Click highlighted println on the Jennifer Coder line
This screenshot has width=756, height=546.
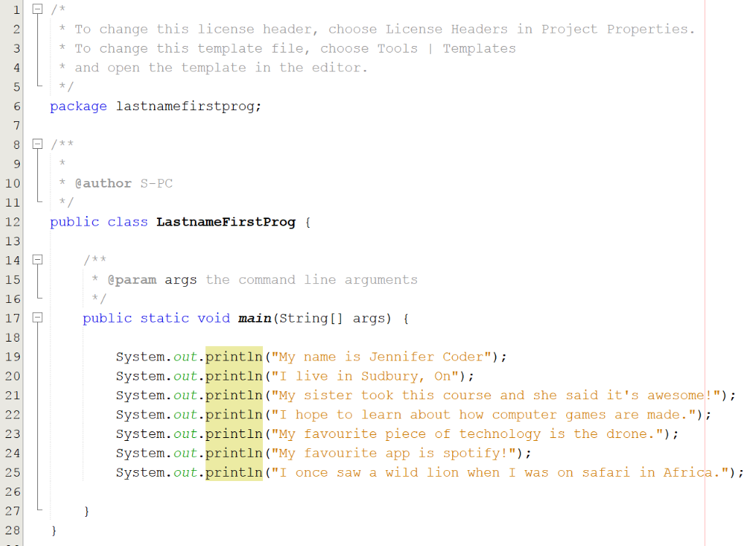tap(234, 357)
